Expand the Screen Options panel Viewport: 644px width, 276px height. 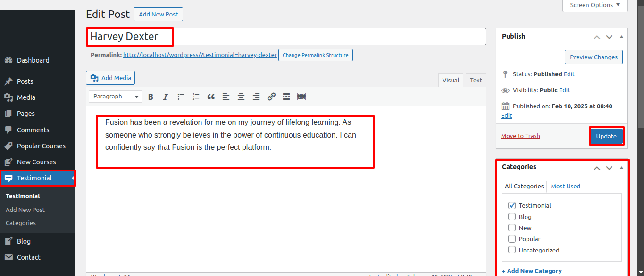pyautogui.click(x=594, y=5)
